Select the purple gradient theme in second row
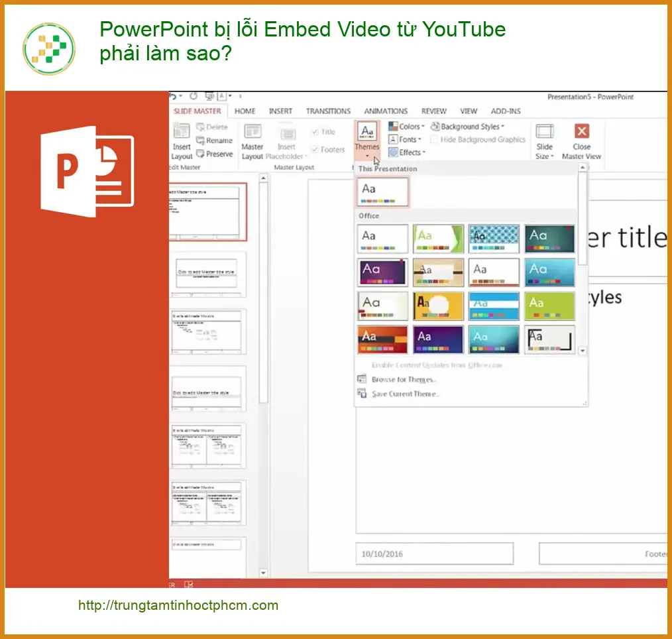 382,272
